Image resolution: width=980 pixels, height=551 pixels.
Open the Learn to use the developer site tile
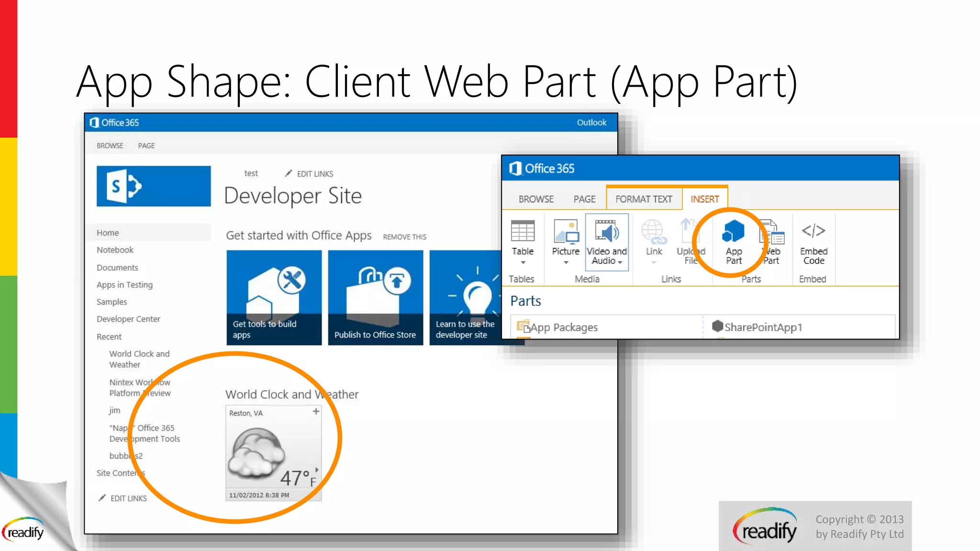click(465, 298)
